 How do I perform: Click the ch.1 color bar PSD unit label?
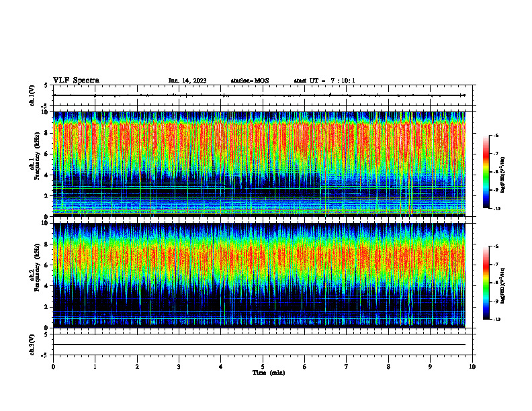(503, 175)
